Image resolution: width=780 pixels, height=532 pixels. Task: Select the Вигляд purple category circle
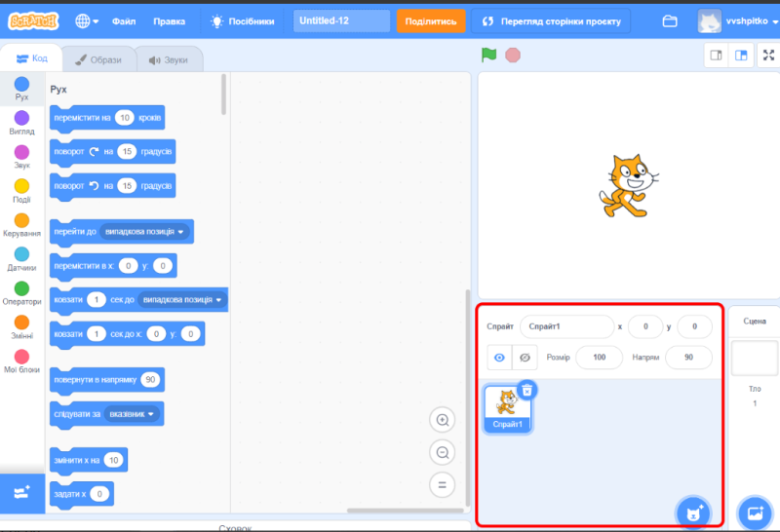coord(21,118)
